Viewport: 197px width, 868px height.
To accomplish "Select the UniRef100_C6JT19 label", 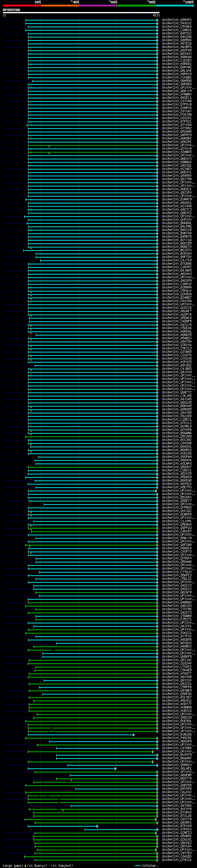I will pyautogui.click(x=176, y=260).
